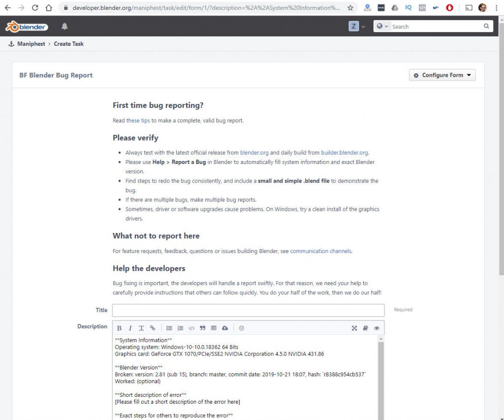Click the notifications bell icon
This screenshot has width=504, height=420.
coord(64,27)
